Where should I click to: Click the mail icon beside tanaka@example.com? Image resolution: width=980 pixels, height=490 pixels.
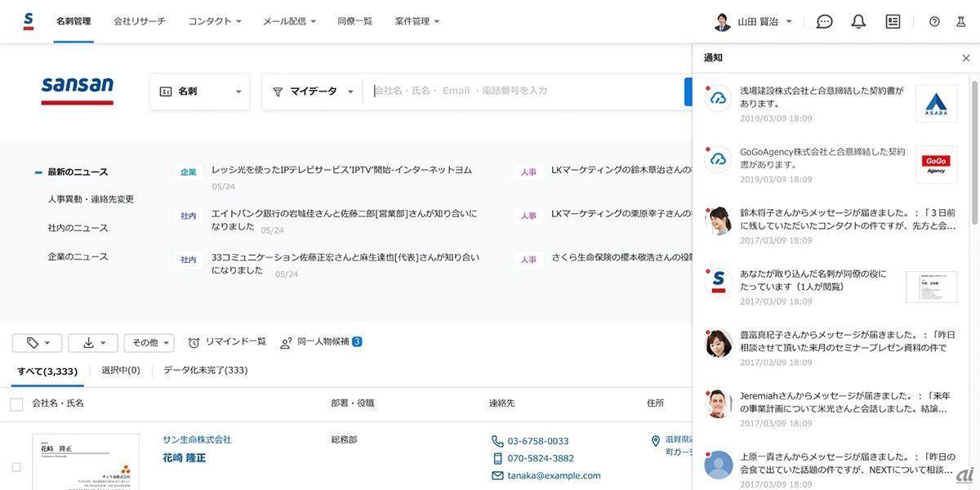(x=497, y=475)
